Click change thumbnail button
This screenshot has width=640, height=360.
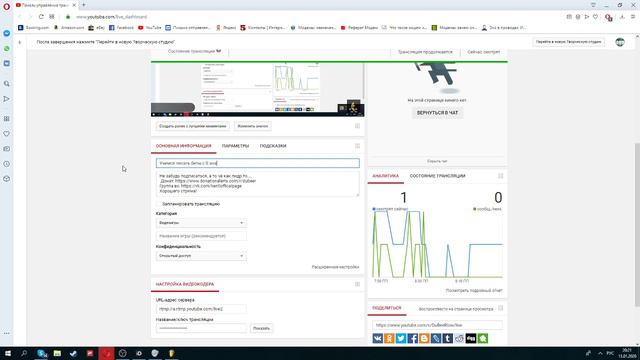[253, 126]
